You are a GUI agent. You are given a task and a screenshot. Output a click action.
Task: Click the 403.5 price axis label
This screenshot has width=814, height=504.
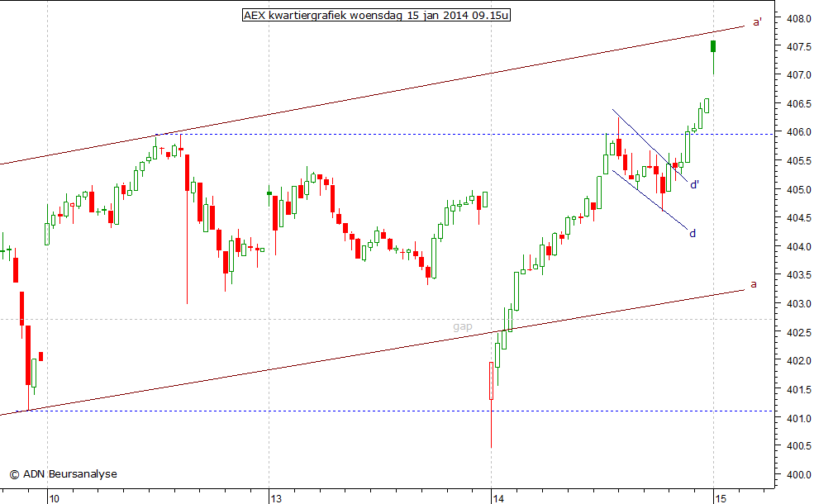coord(798,275)
